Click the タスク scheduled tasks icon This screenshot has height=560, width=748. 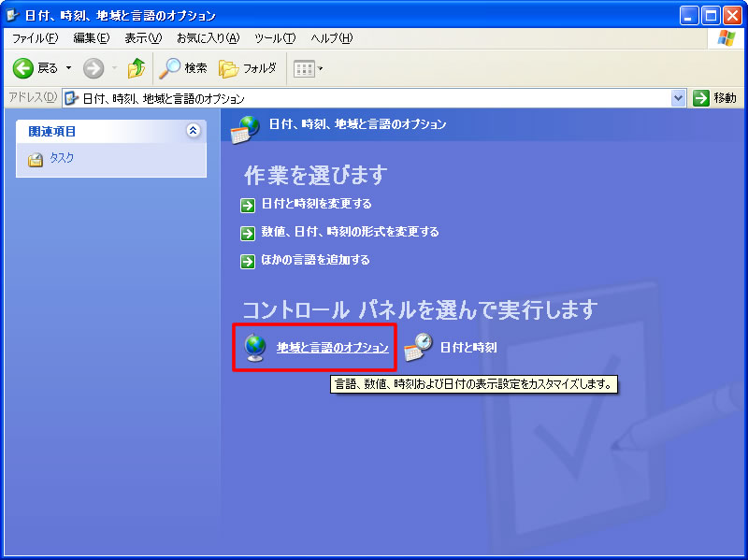36,159
